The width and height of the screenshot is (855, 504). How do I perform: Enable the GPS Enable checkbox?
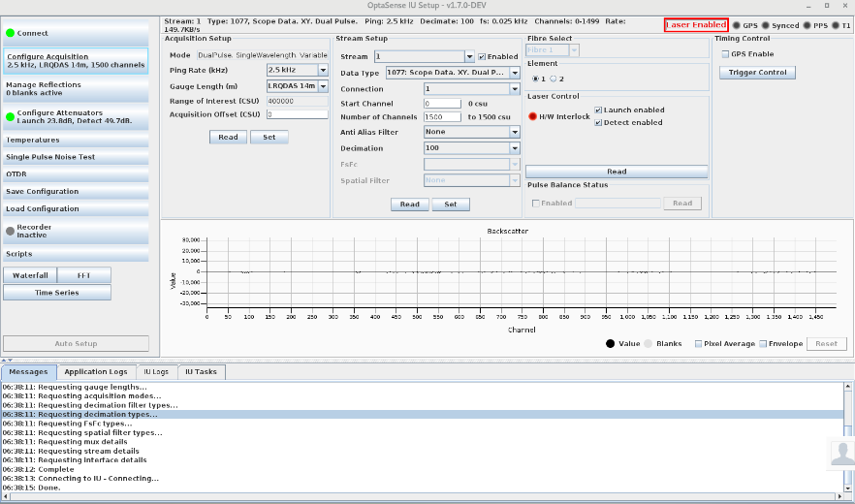pos(724,54)
